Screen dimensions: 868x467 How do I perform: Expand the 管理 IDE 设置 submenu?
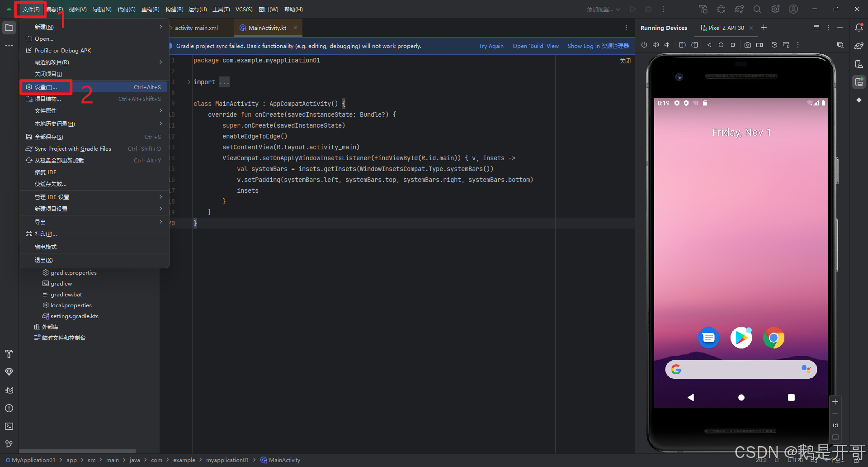[94, 197]
